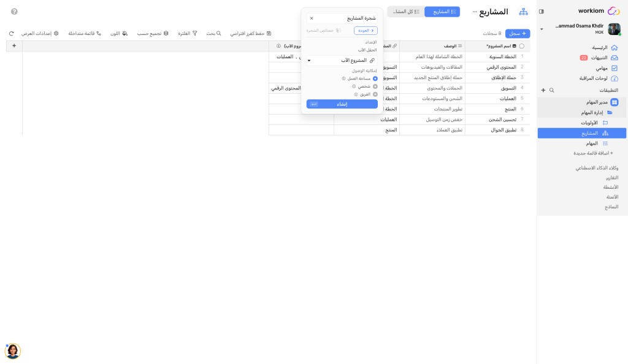Click حفظ كفرز افتراضي save default sort
Viewport: 628px width, 364px height.
(x=251, y=34)
